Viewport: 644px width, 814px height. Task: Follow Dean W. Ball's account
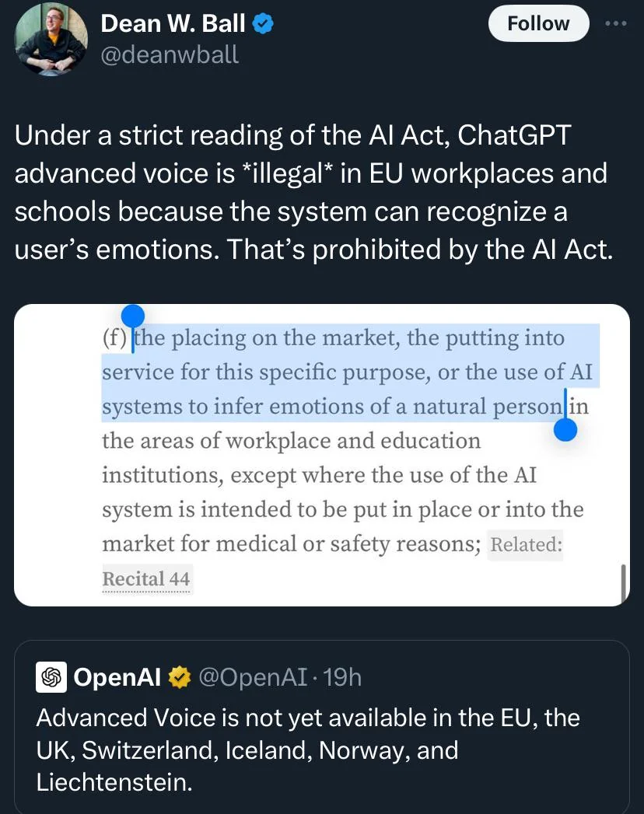(538, 23)
